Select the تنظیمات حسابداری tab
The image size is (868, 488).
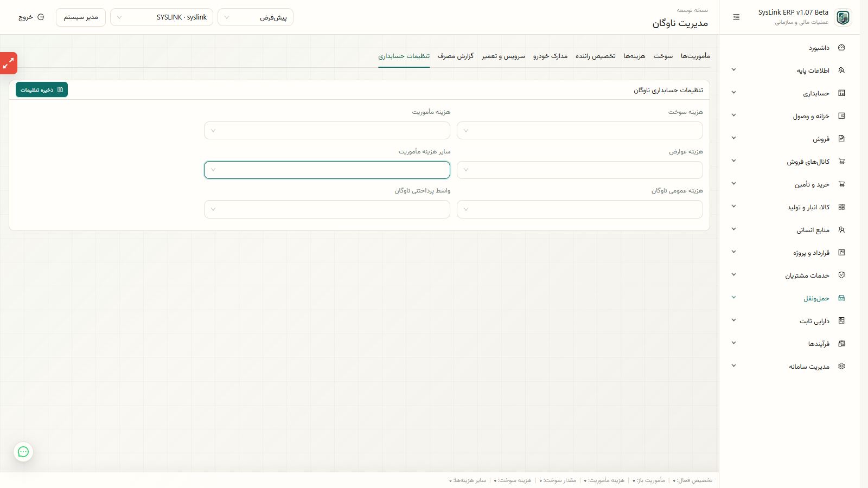[404, 56]
